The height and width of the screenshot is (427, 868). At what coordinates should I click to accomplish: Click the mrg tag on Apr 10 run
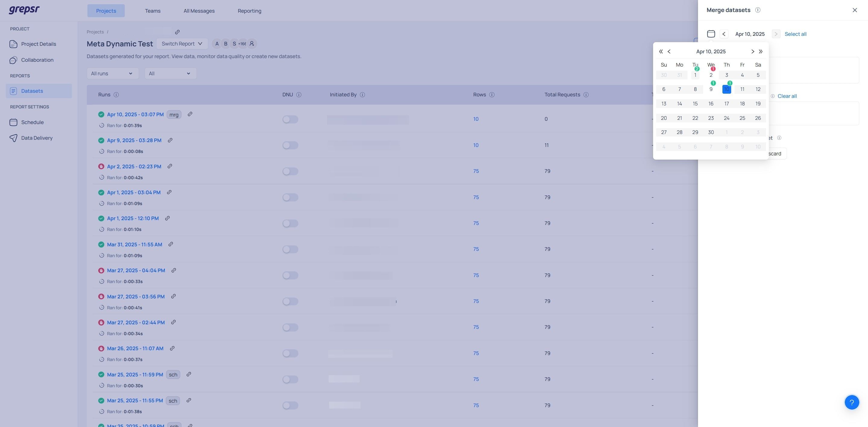(x=174, y=115)
